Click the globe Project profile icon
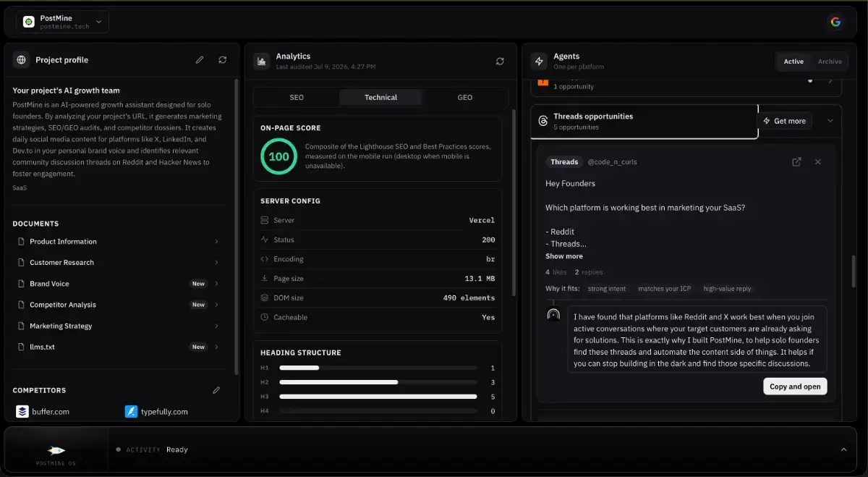The height and width of the screenshot is (477, 868). 22,60
